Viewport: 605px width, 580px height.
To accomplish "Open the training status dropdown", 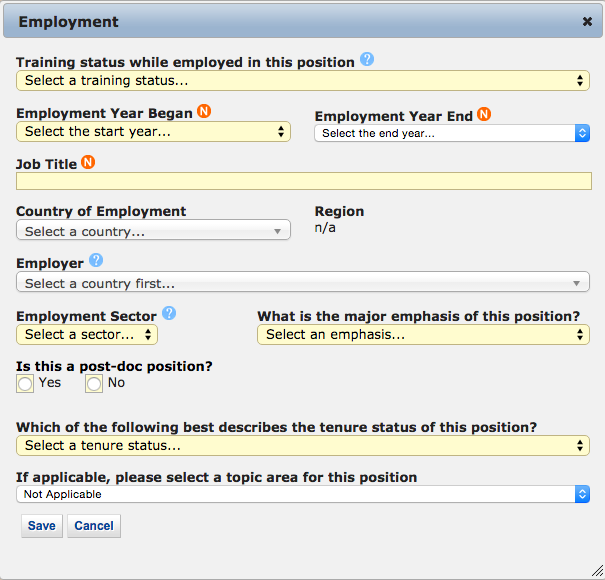I will pyautogui.click(x=303, y=80).
